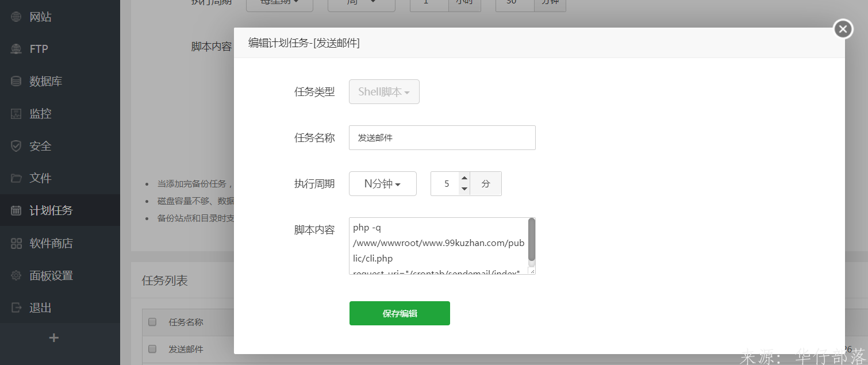The width and height of the screenshot is (868, 365).
Task: Close the edit task dialog
Action: (x=843, y=29)
